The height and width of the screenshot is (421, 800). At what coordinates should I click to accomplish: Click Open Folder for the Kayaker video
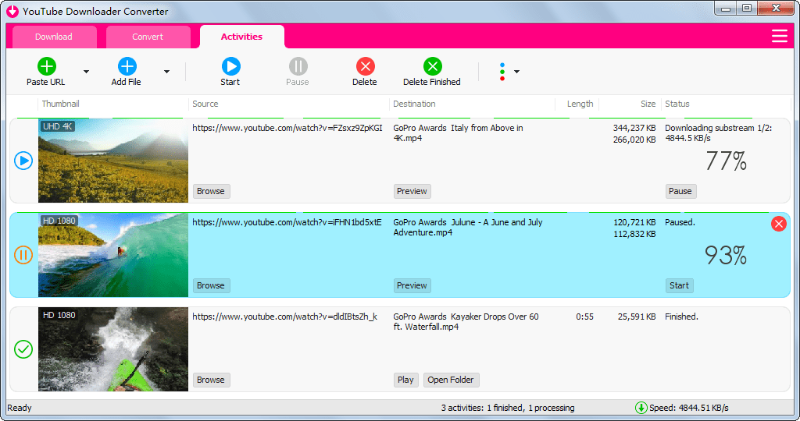451,380
